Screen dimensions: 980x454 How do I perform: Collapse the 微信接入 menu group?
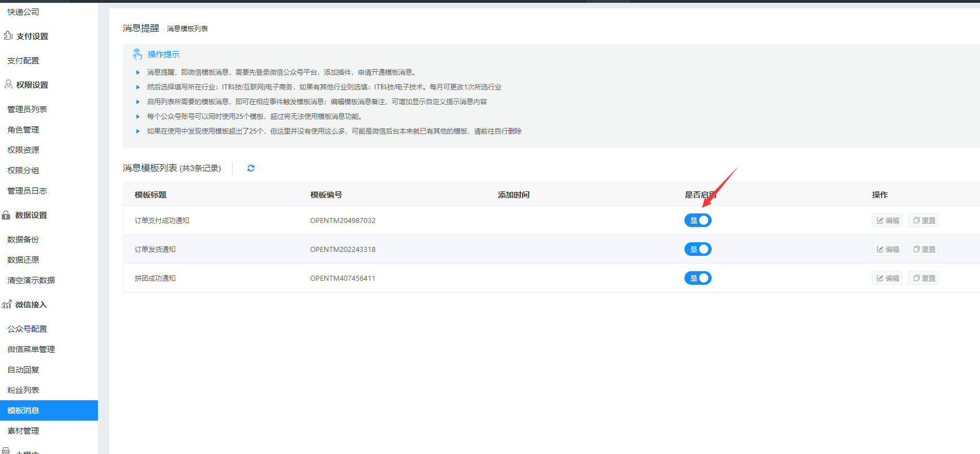click(x=31, y=305)
